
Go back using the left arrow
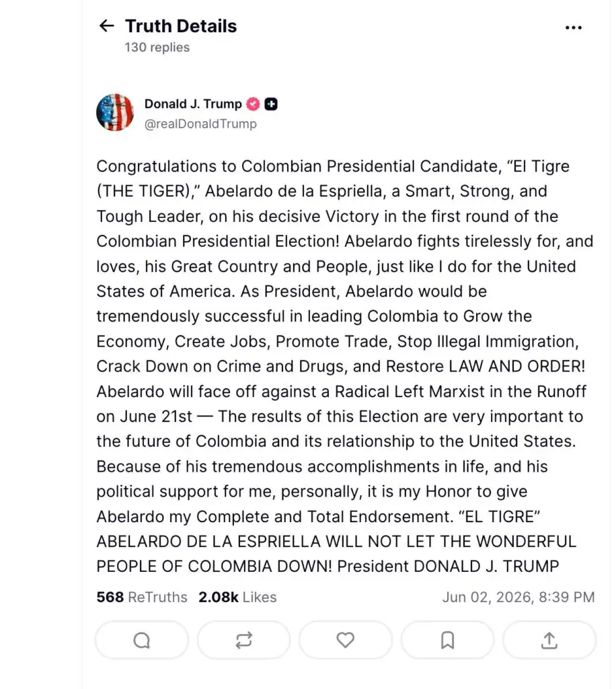click(106, 26)
